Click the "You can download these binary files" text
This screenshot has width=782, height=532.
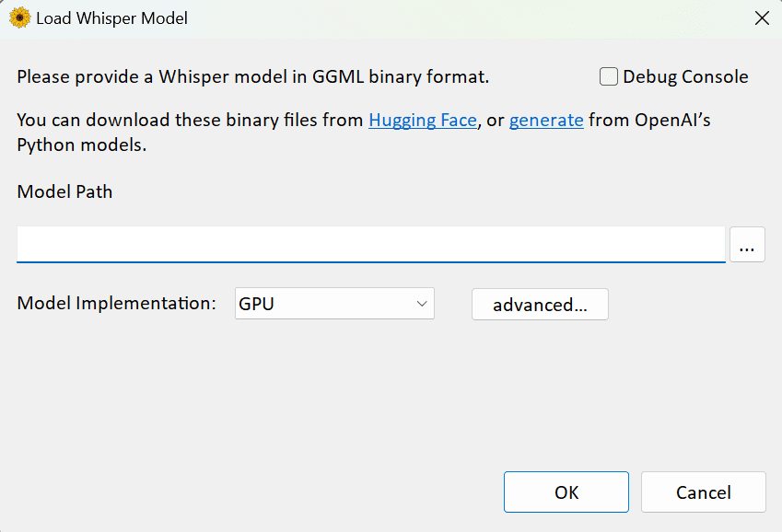coord(190,120)
